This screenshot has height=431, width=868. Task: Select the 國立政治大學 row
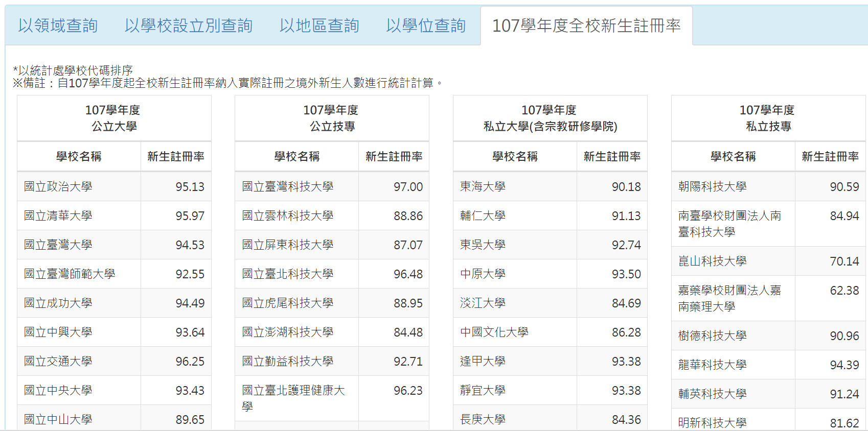pos(114,186)
